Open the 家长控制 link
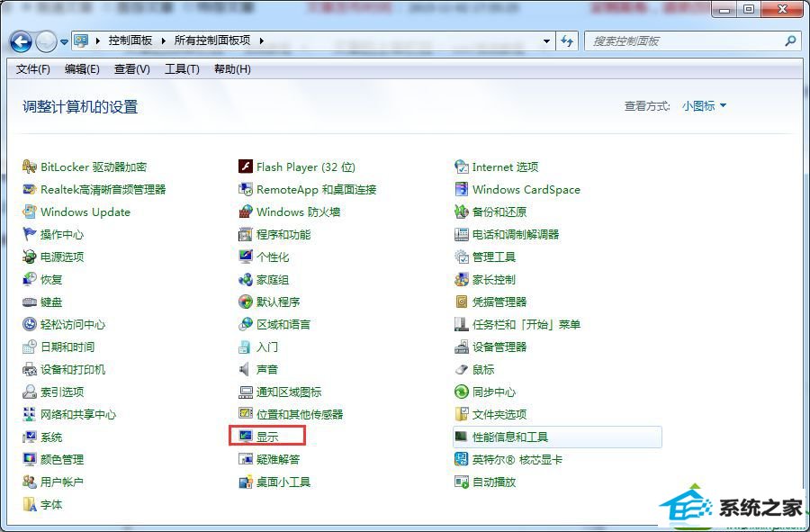The image size is (810, 532). pyautogui.click(x=494, y=279)
